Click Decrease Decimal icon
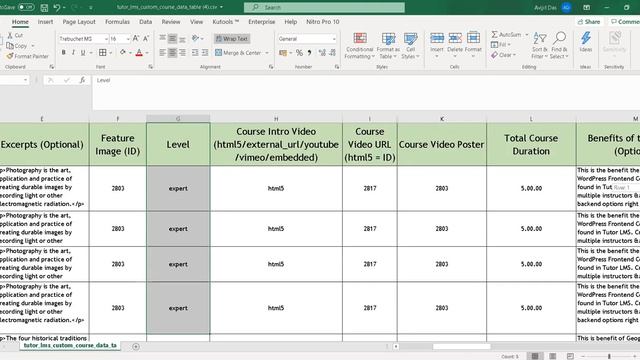This screenshot has width=640, height=360. pyautogui.click(x=332, y=53)
